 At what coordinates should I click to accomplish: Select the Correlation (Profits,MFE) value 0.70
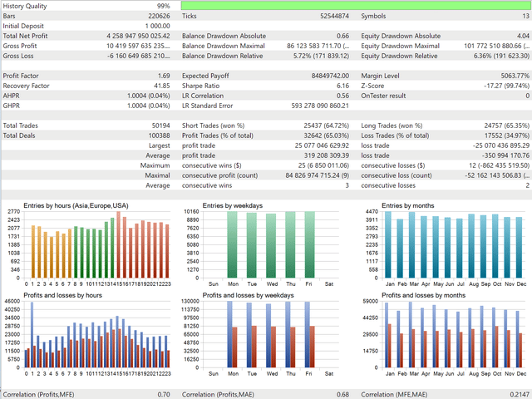point(164,394)
